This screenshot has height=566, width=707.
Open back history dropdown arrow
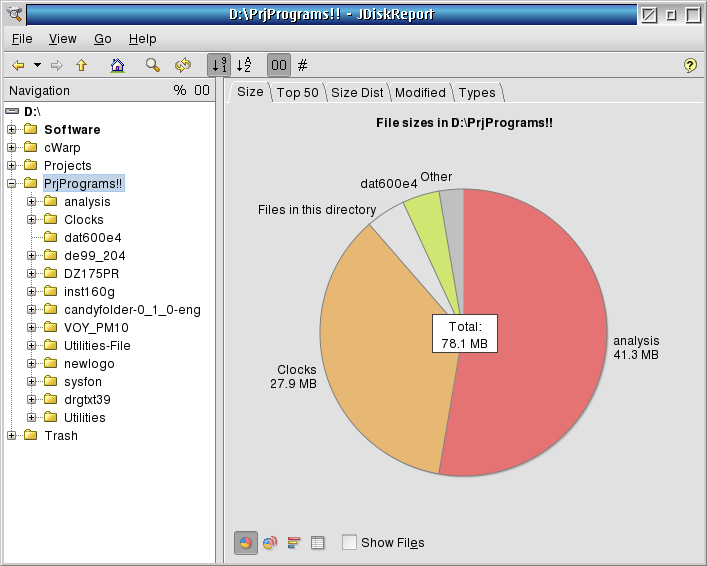point(37,65)
